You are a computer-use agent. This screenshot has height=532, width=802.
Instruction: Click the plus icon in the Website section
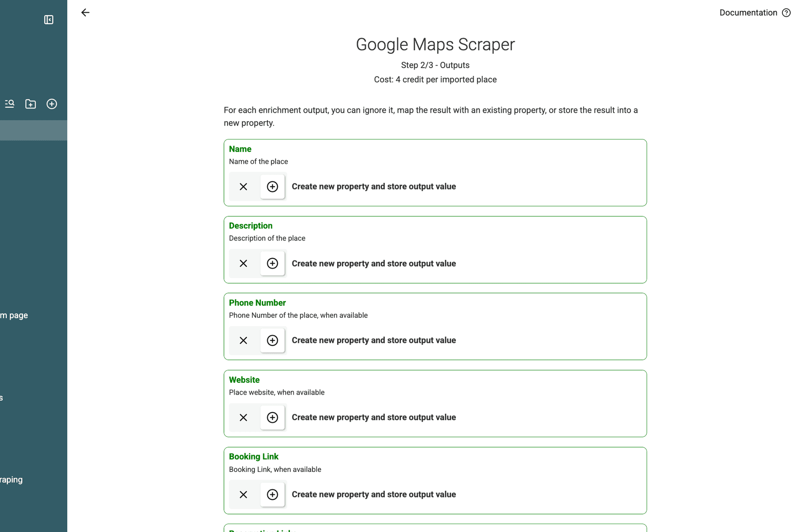pos(272,418)
